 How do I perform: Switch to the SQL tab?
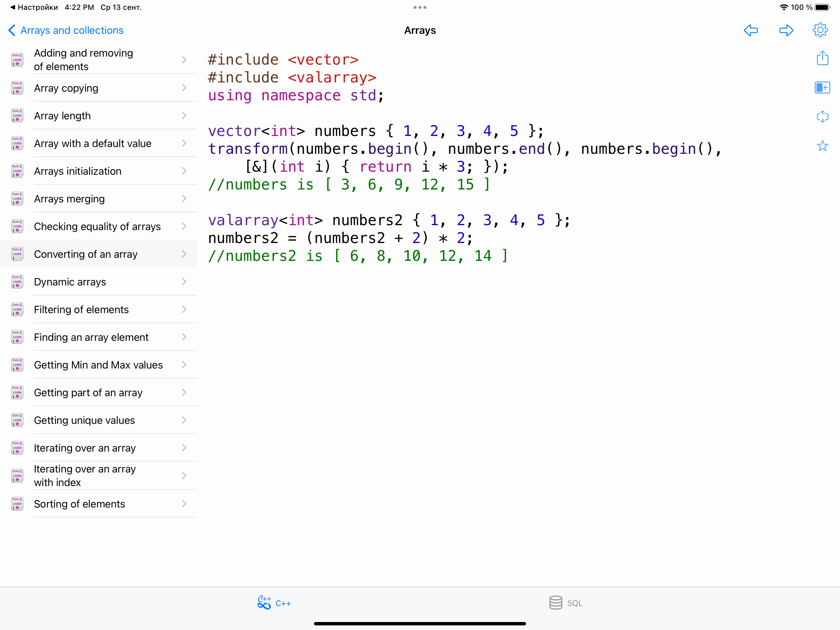coord(565,603)
